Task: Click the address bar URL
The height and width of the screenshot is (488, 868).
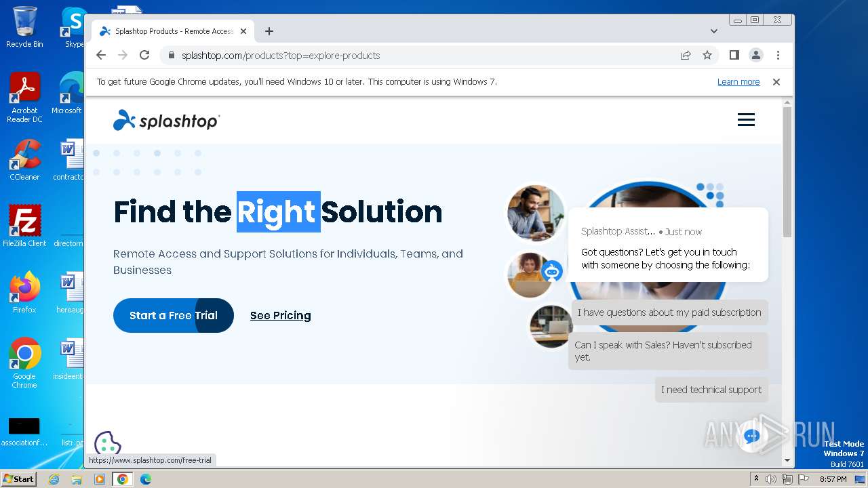Action: [x=281, y=55]
